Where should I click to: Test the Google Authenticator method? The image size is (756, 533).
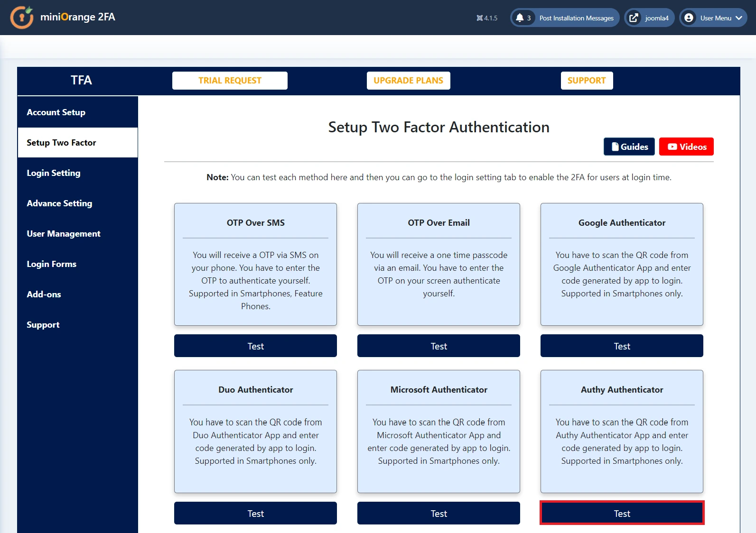[622, 346]
